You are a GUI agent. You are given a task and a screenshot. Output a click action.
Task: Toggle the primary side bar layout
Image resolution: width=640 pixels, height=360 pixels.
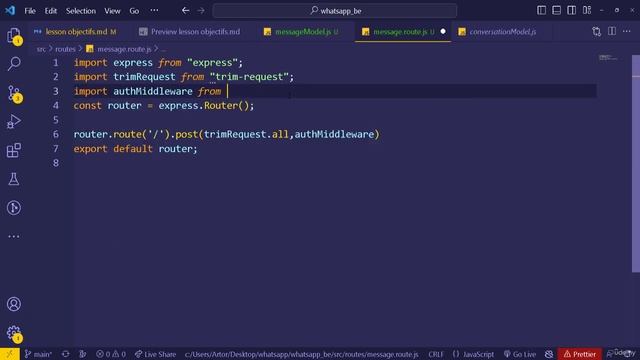click(x=541, y=10)
